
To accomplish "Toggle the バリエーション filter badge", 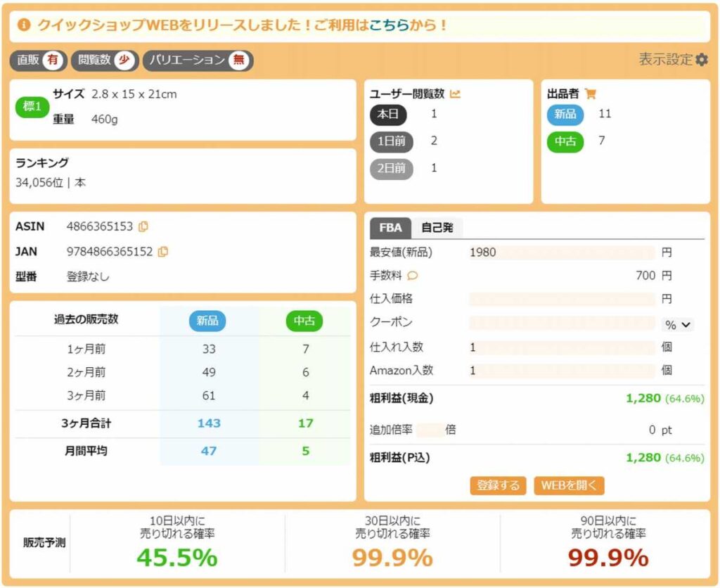I will point(198,60).
